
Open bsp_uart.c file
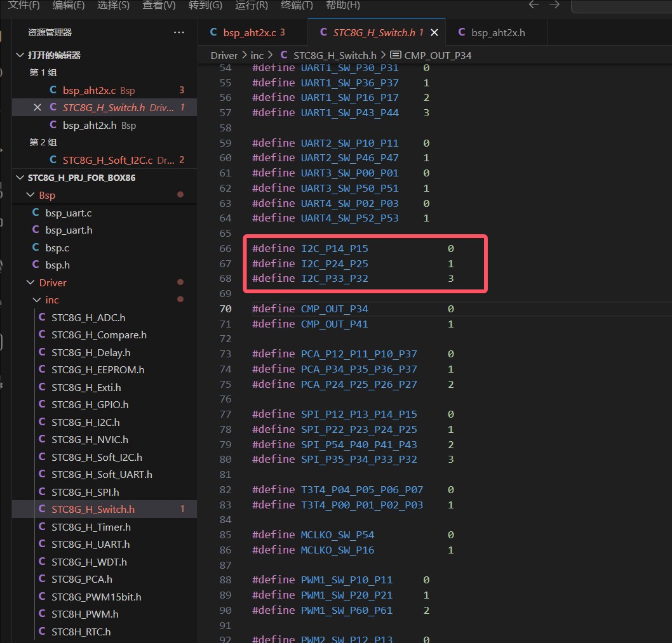(105, 213)
